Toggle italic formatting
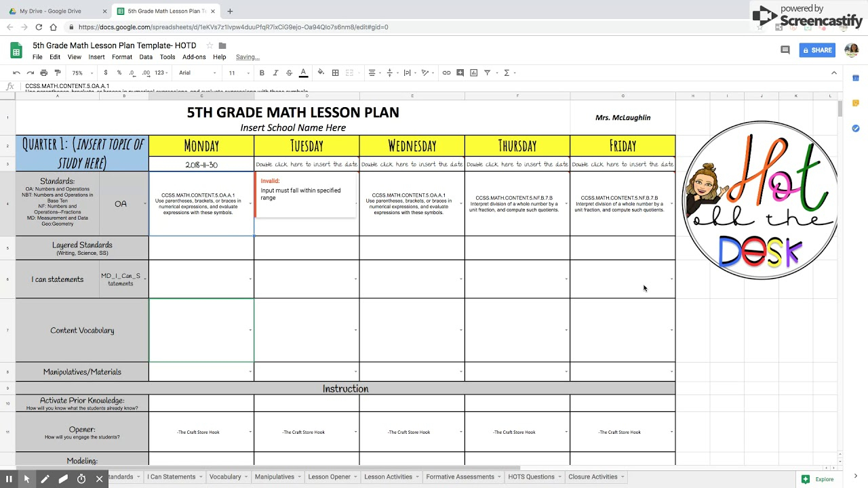Image resolution: width=868 pixels, height=488 pixels. 275,73
